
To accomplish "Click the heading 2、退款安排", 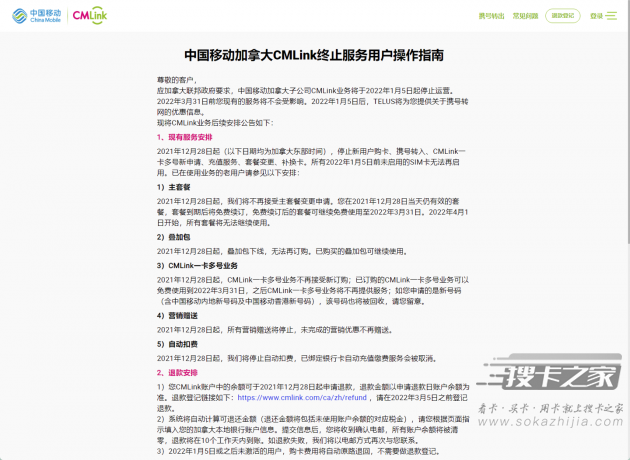I will (x=177, y=372).
